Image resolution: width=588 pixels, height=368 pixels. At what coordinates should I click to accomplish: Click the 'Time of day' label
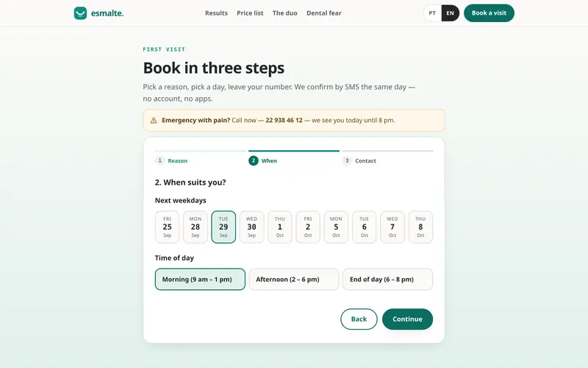click(174, 258)
